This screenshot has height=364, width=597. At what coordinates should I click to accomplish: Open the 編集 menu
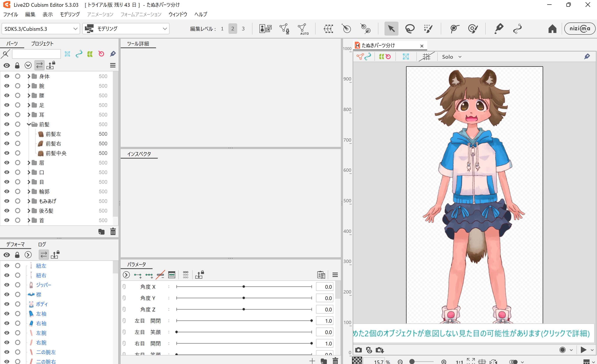(30, 14)
